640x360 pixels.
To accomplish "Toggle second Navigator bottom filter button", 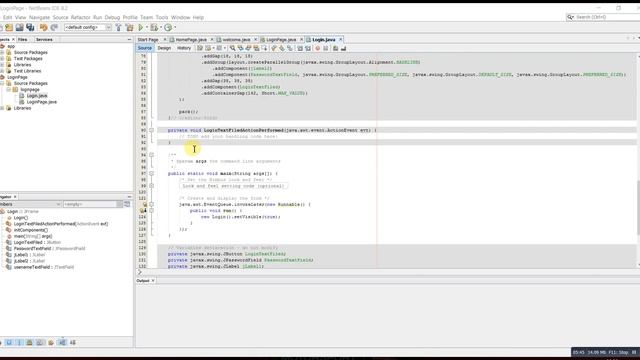I will coord(19,342).
